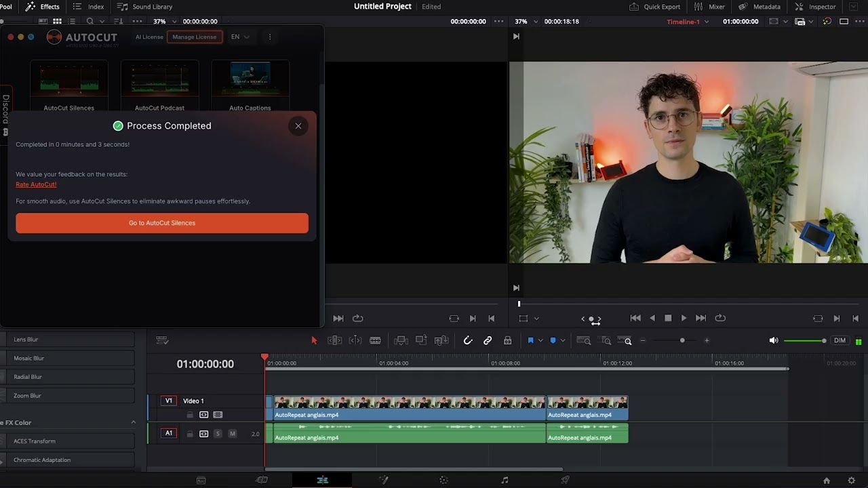The width and height of the screenshot is (868, 488).
Task: Open the flag color dropdown chevron
Action: click(541, 340)
